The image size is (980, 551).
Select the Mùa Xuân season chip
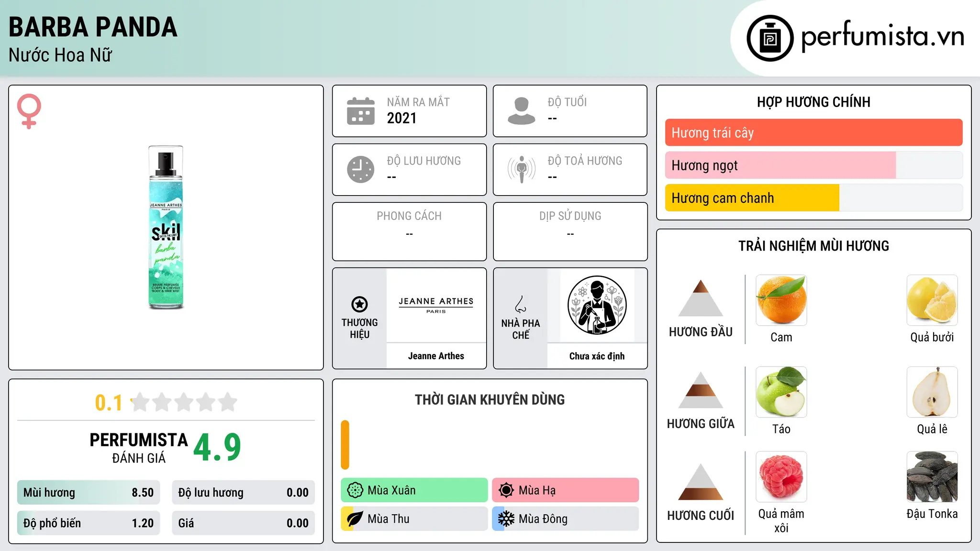click(x=414, y=490)
